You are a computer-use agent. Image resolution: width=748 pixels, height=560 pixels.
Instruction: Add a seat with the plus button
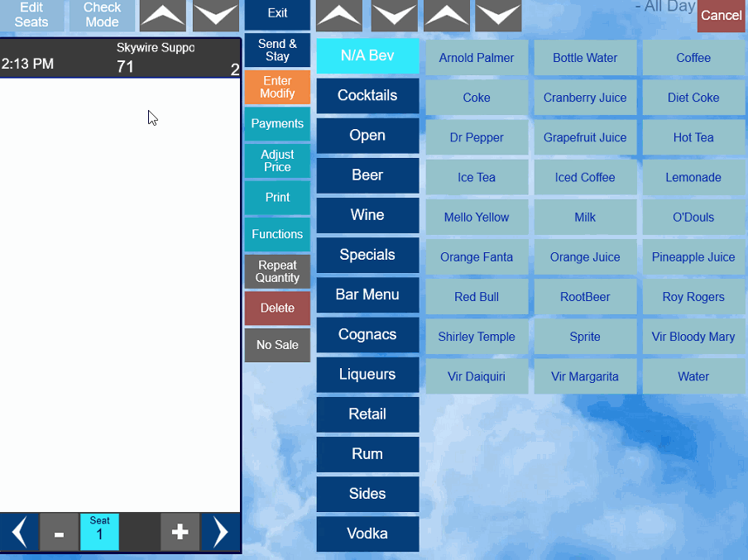[x=180, y=532]
